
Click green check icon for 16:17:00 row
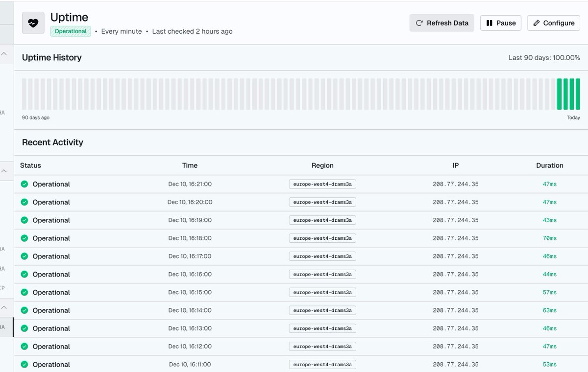coord(24,256)
